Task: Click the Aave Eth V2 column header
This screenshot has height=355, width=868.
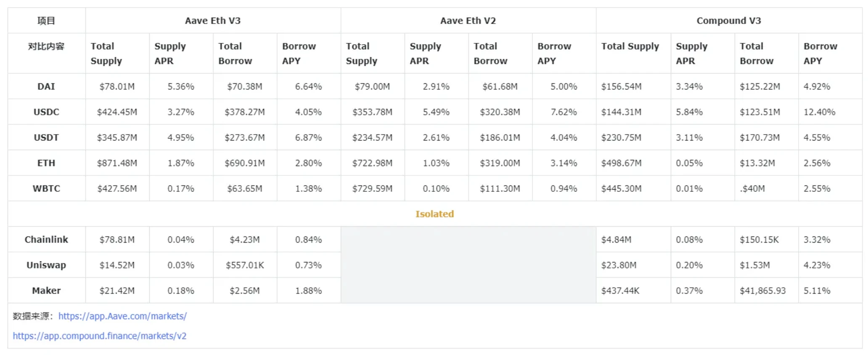Action: pyautogui.click(x=468, y=21)
